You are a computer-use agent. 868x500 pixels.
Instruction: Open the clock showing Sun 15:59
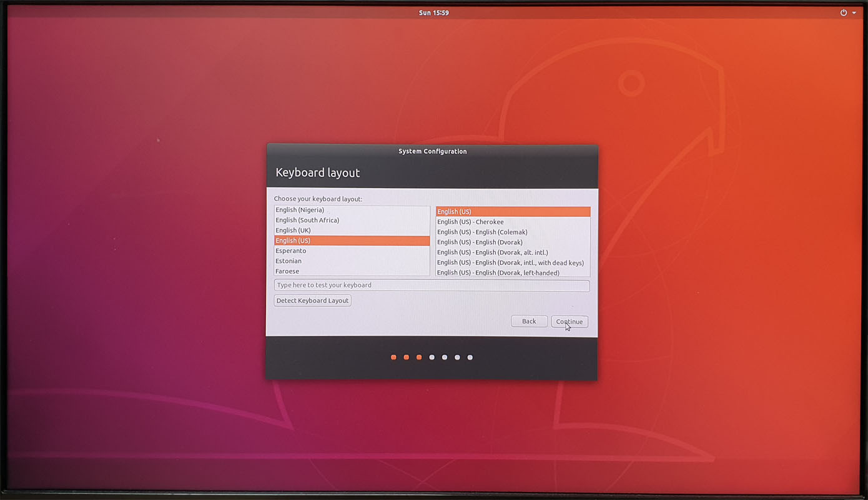click(x=433, y=12)
